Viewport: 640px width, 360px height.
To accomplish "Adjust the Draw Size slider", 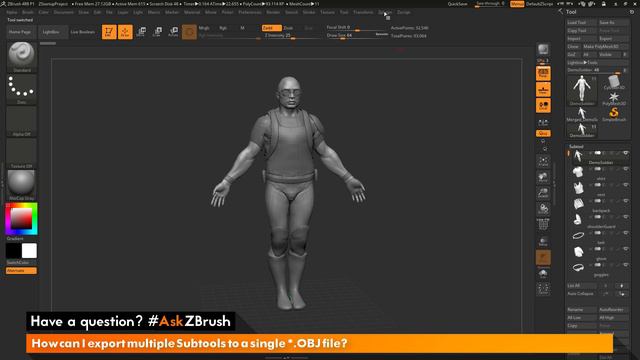I will [x=357, y=36].
